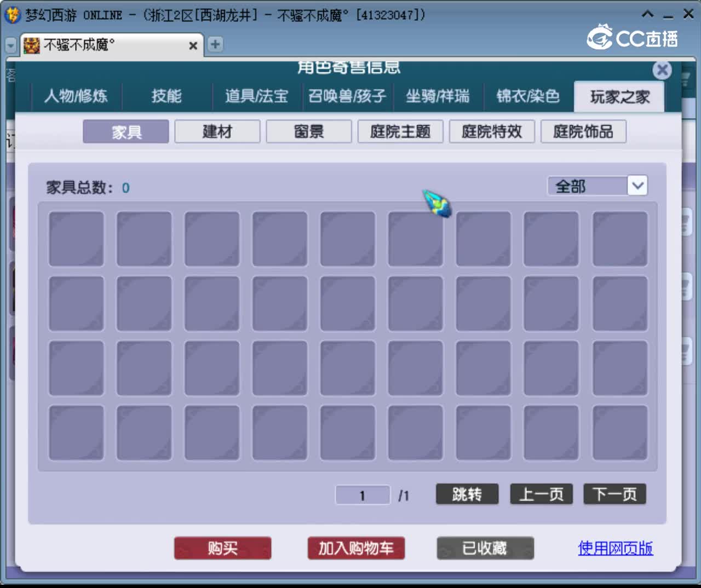This screenshot has height=588, width=701.
Task: Open the 道具/法宝 tab
Action: pyautogui.click(x=257, y=97)
